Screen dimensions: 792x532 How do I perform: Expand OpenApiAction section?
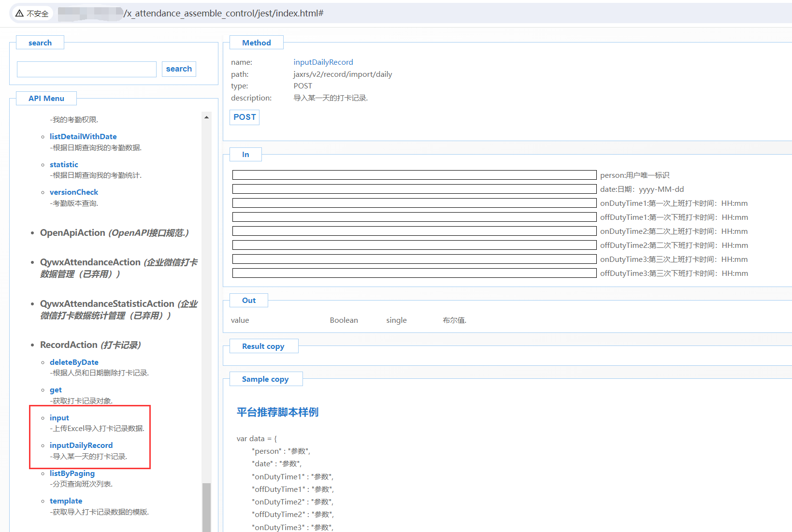(x=72, y=233)
